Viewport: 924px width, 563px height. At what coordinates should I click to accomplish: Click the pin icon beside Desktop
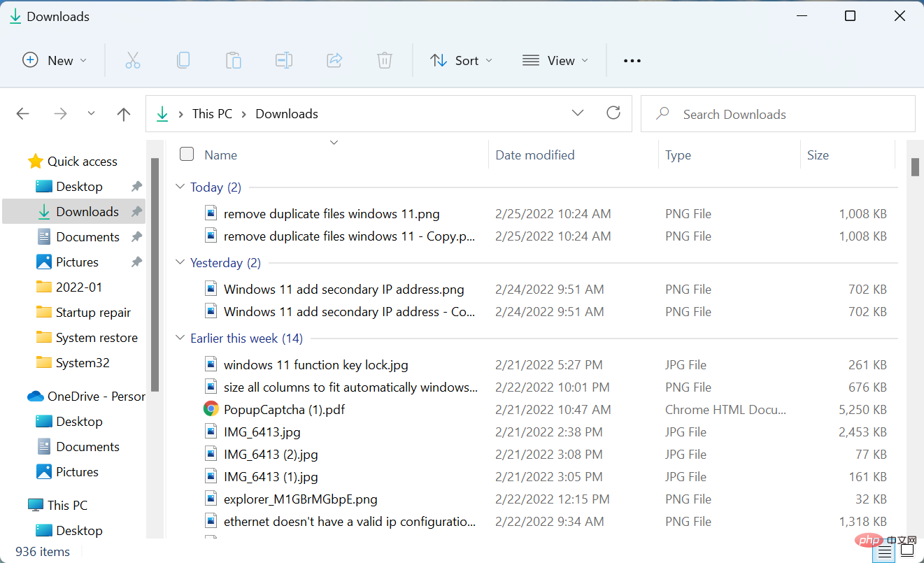[x=136, y=187]
